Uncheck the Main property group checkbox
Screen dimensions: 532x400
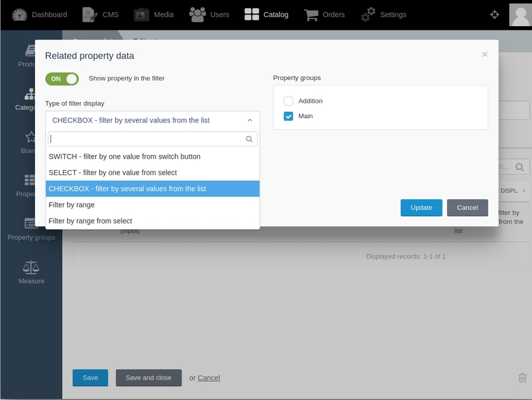288,116
